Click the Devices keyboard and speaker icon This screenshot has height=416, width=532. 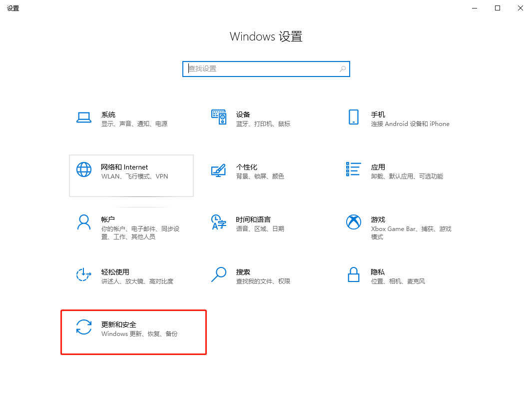point(218,117)
